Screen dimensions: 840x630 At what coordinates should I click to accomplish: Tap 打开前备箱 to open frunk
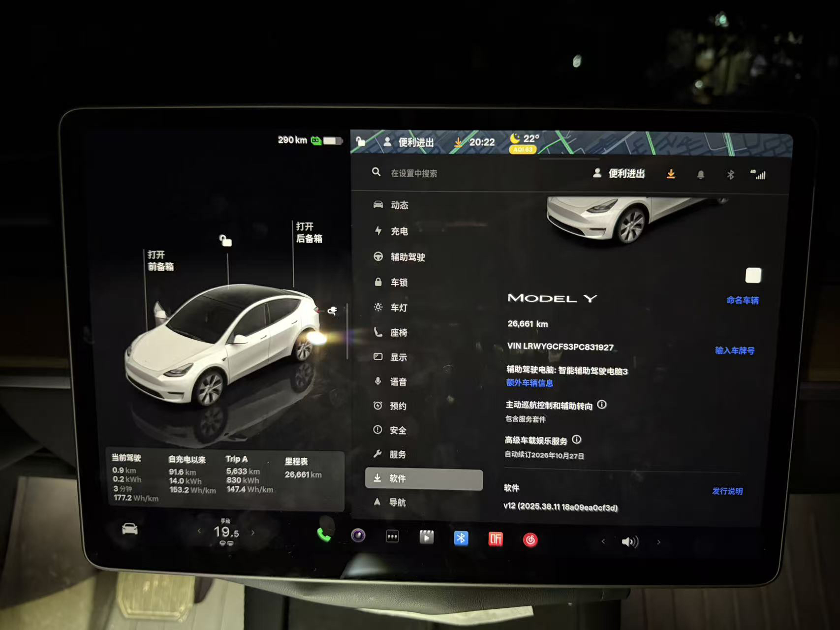[x=160, y=260]
